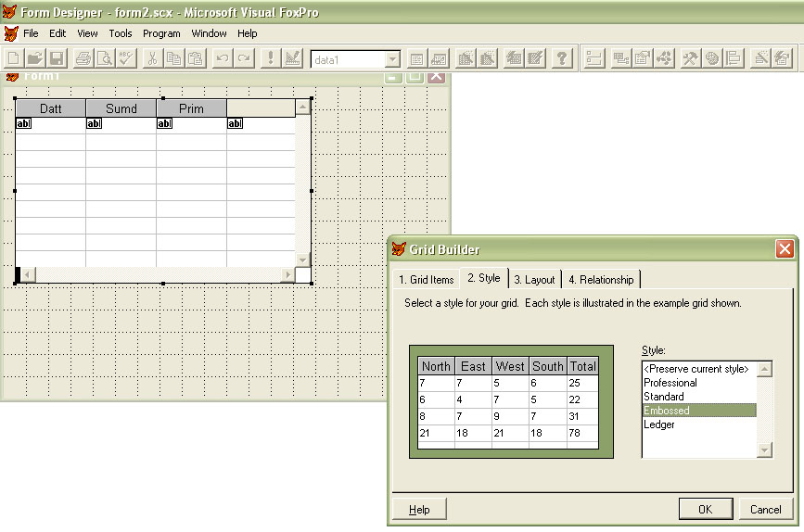This screenshot has height=532, width=804.
Task: Click form grid horizontal scroll left arrow
Action: [x=28, y=274]
